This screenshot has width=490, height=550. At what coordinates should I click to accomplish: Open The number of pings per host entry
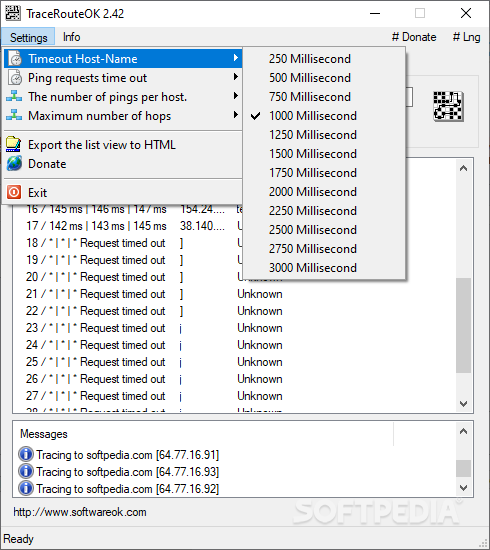[x=123, y=97]
